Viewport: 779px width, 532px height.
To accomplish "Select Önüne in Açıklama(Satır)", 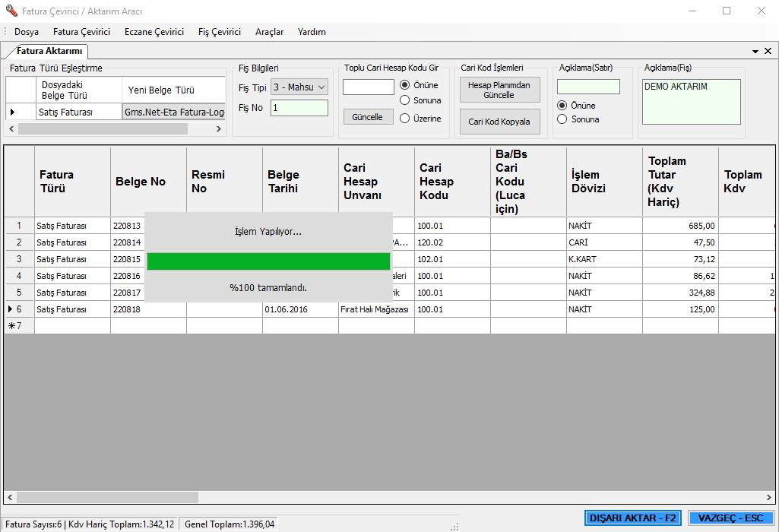I will click(576, 106).
